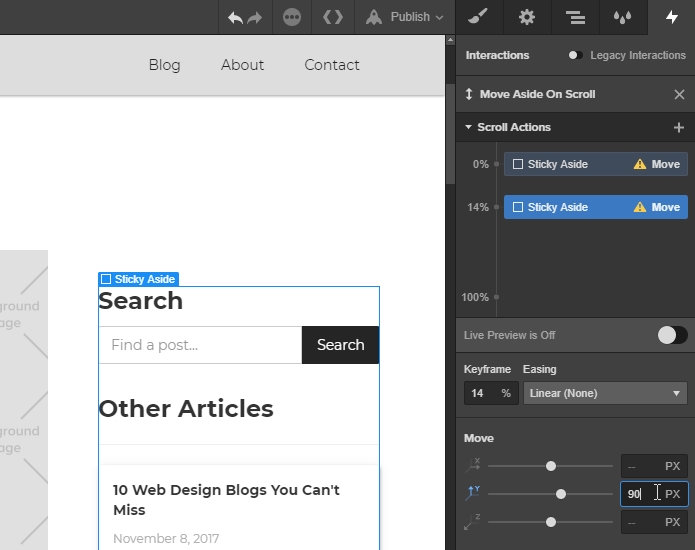
Task: Collapse the Scroll Actions section
Action: click(468, 127)
